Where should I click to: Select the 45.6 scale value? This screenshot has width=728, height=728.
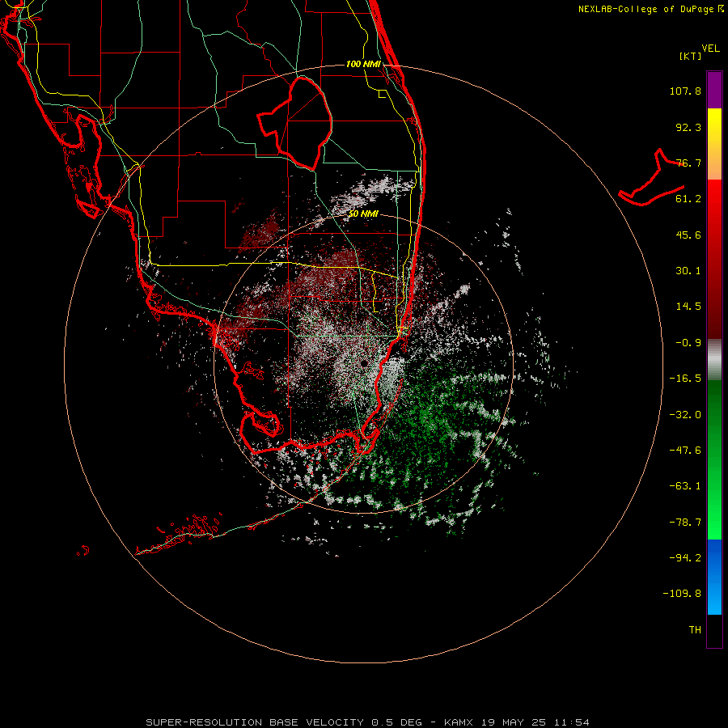point(688,235)
